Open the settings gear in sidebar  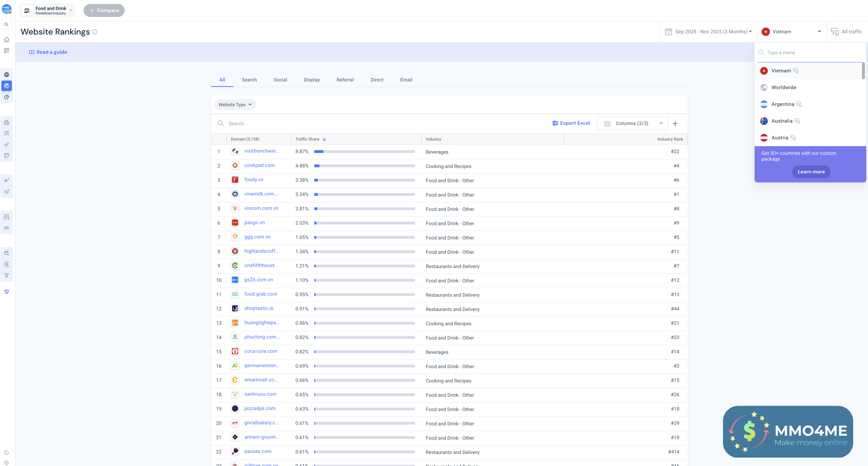tap(6, 463)
